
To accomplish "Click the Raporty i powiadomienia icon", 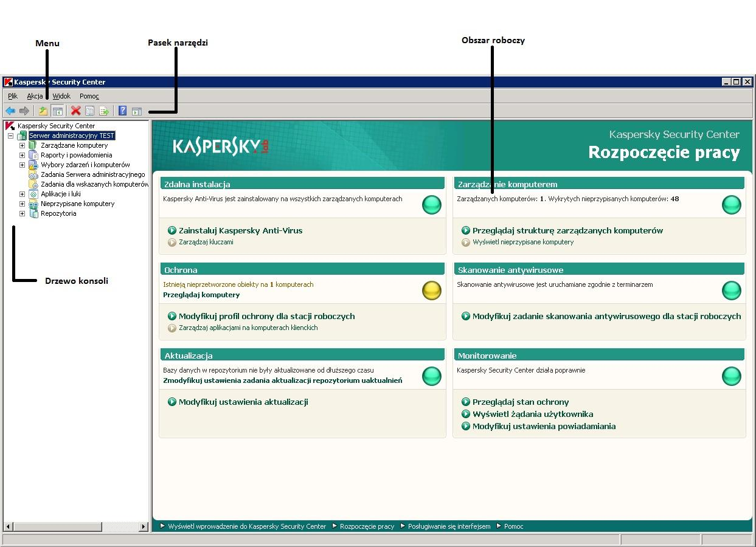I will (x=34, y=155).
